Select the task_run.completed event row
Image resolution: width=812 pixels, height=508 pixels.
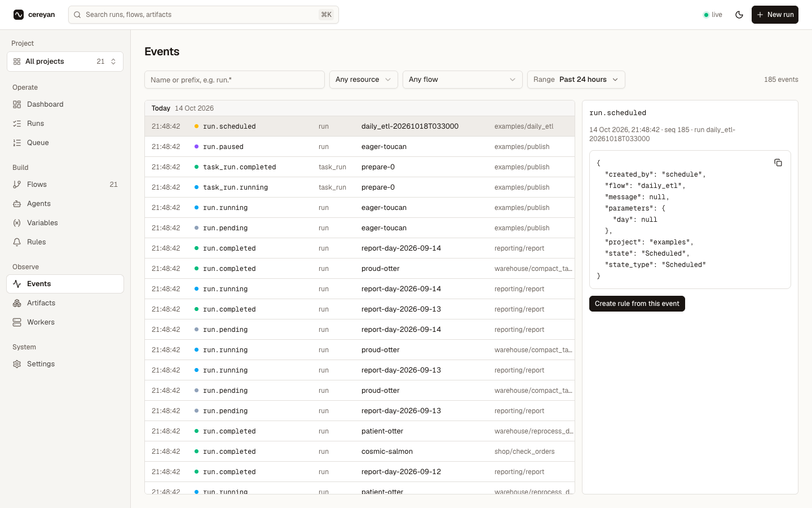[360, 167]
